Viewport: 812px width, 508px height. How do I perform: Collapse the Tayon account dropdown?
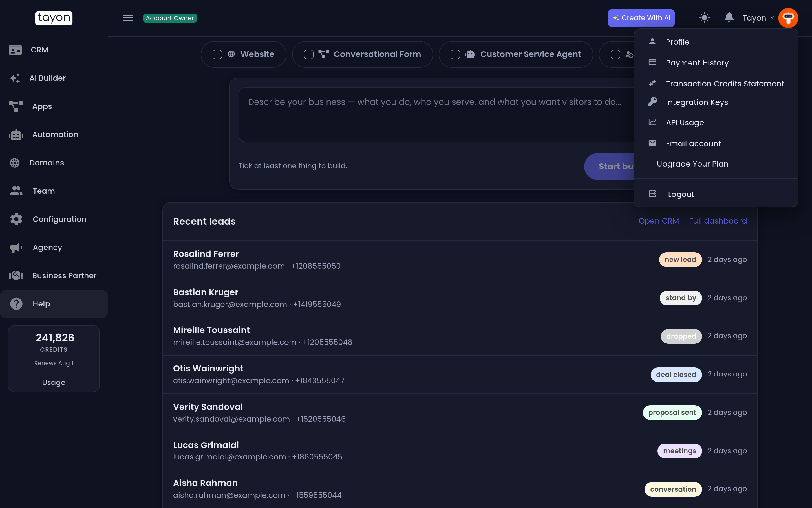(758, 18)
